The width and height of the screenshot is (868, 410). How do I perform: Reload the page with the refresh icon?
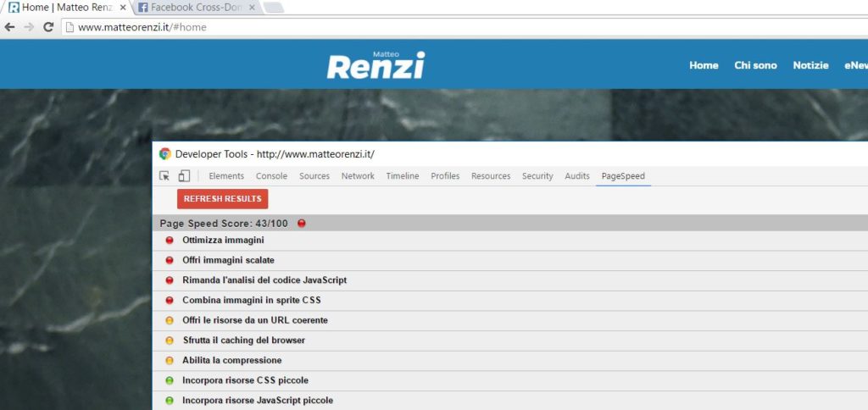coord(48,27)
